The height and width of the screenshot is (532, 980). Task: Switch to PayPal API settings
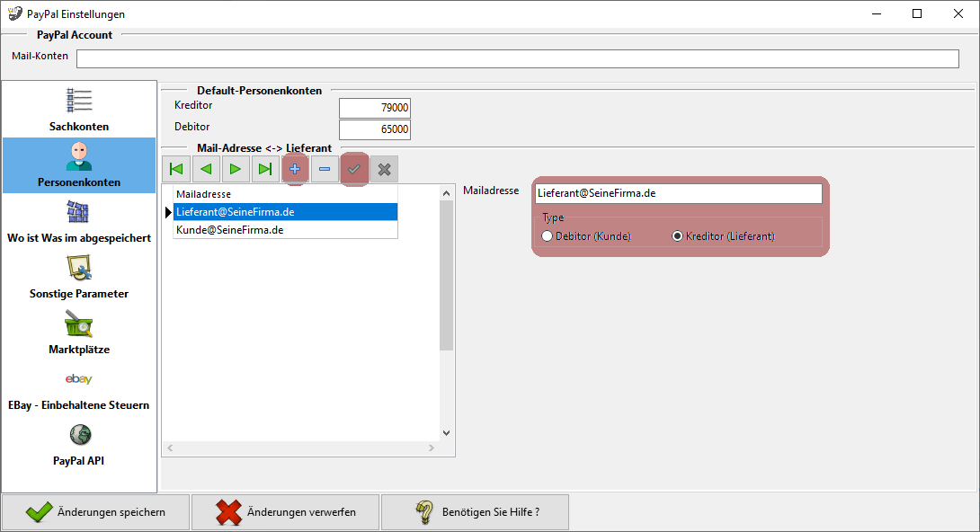tap(79, 444)
